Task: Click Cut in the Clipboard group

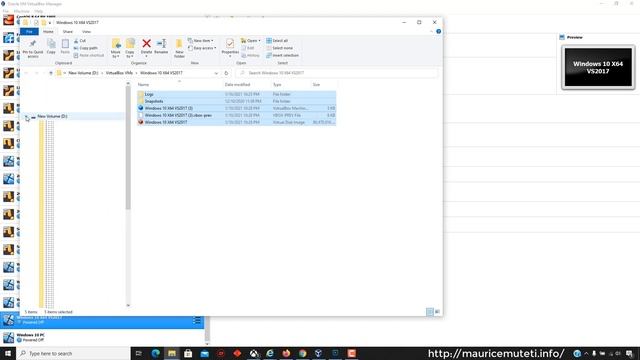Action: click(x=80, y=41)
